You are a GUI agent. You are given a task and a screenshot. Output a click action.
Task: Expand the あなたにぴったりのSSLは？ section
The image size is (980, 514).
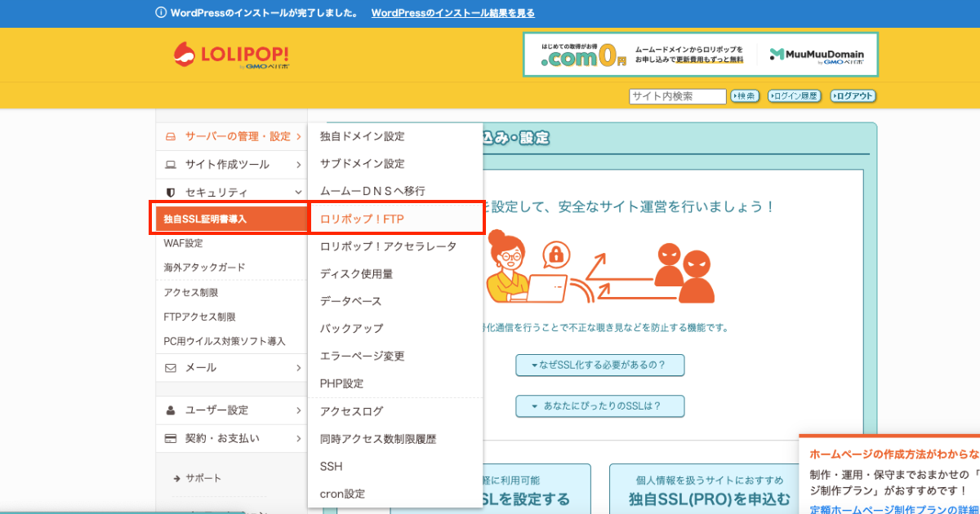[x=599, y=406]
